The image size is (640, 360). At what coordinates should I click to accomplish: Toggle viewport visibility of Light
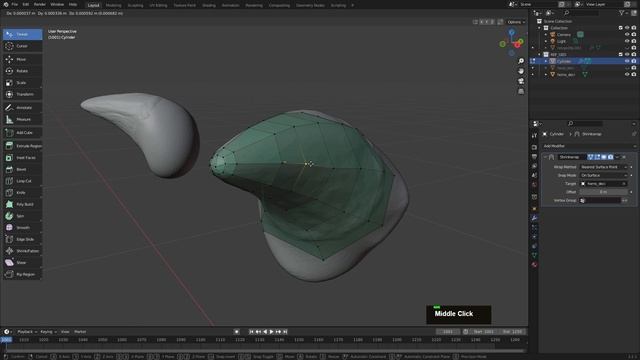(x=627, y=41)
